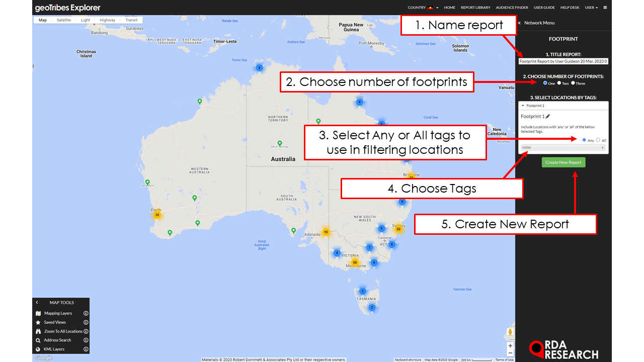Screen dimensions: 644x362
Task: Open the hamburger menu in top bar
Action: (605, 8)
